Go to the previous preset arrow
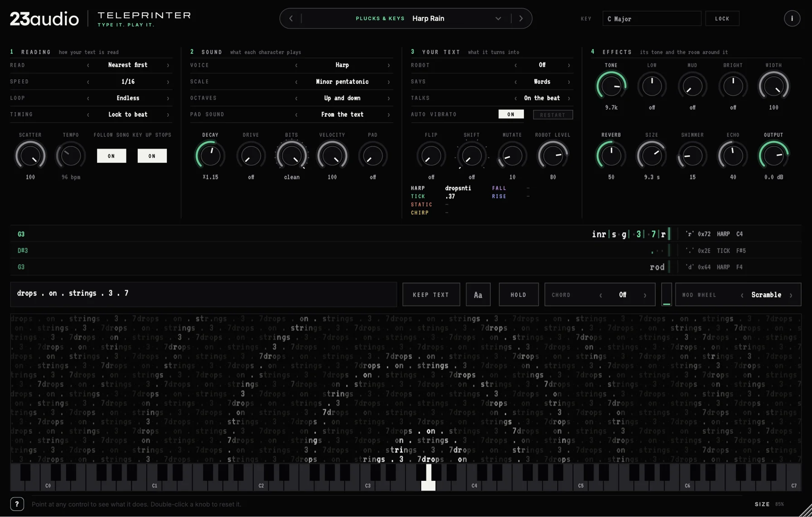The height and width of the screenshot is (517, 812). click(291, 19)
